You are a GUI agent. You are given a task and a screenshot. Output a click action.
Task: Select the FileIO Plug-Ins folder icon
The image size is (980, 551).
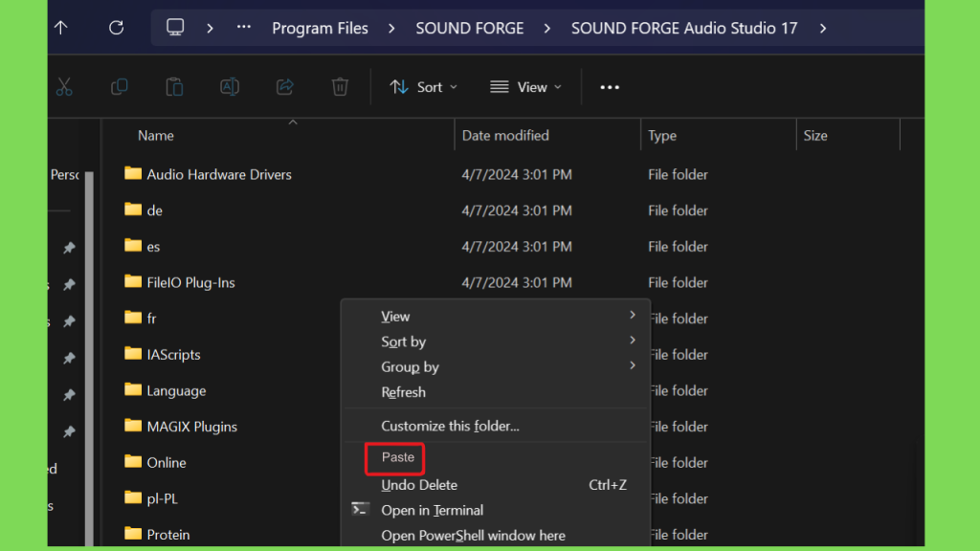click(132, 281)
